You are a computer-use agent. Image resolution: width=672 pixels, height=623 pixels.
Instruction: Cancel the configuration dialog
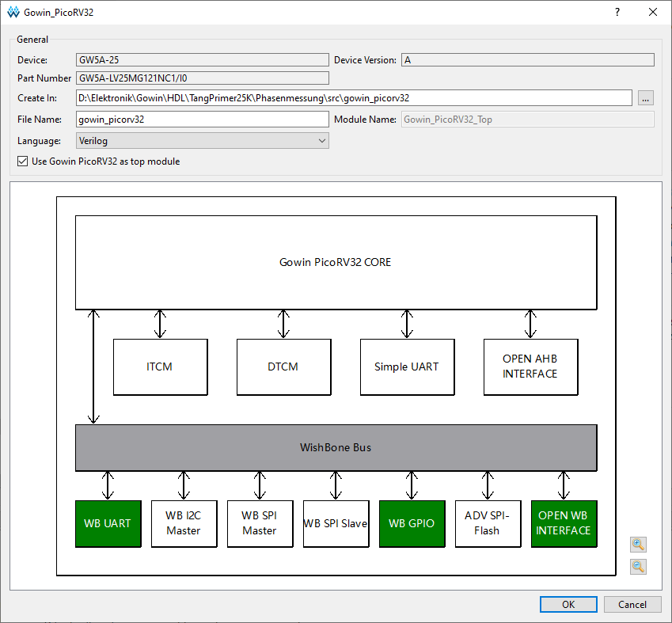point(632,604)
